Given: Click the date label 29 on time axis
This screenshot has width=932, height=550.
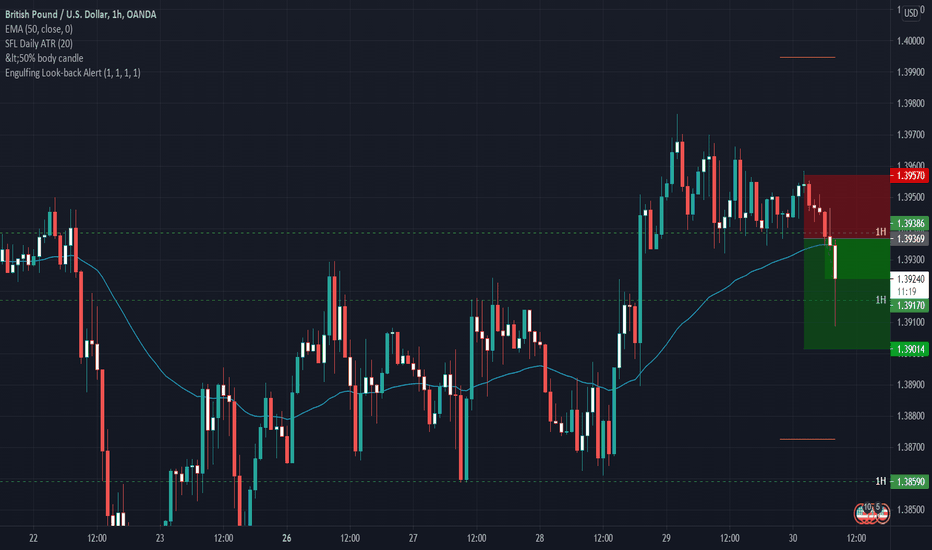Looking at the screenshot, I should tap(666, 538).
